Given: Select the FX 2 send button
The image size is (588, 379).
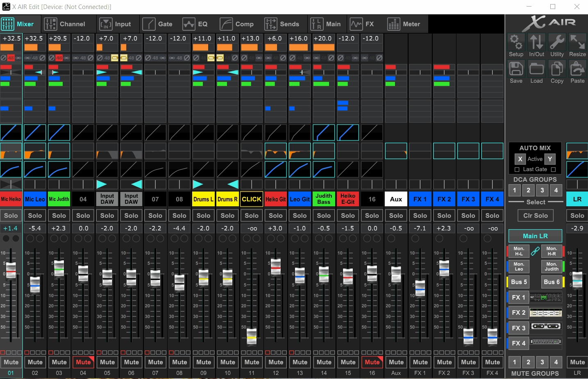Looking at the screenshot, I should [x=518, y=312].
